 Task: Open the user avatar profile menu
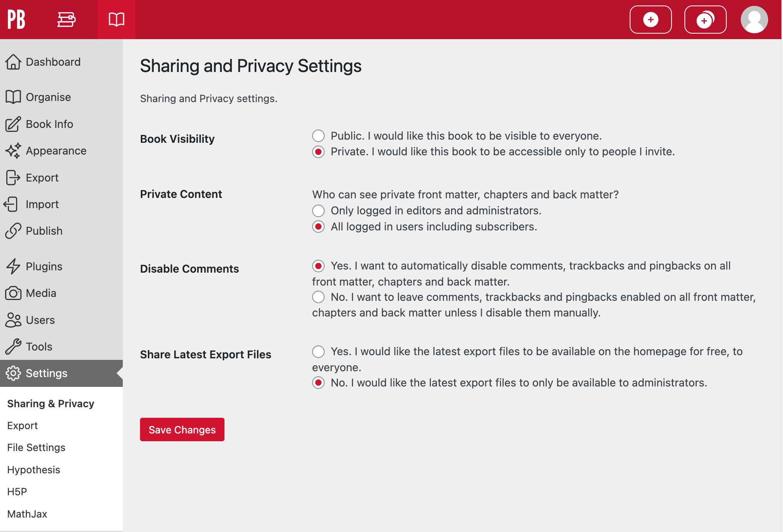(x=754, y=20)
